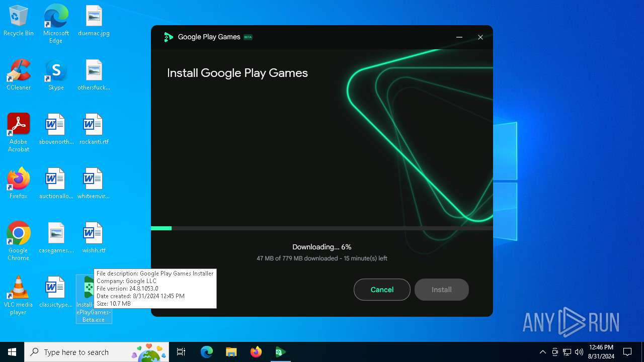
Task: Select the whiteenvir Word document icon
Action: pos(94,184)
